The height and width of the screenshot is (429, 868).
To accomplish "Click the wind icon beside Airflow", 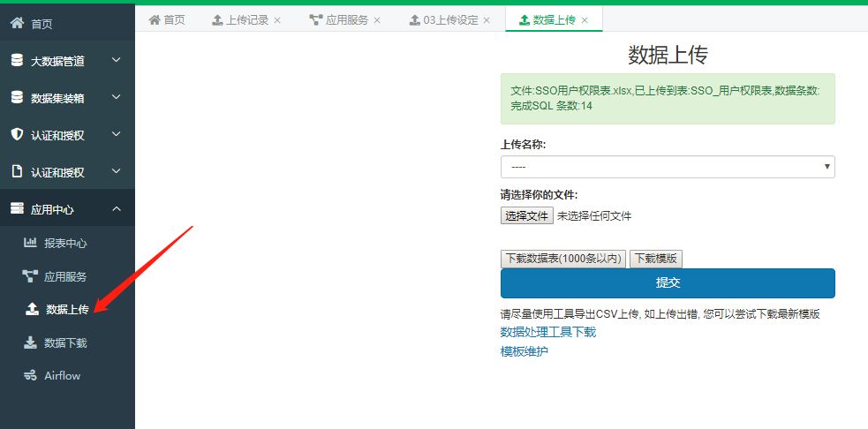I will (x=30, y=375).
